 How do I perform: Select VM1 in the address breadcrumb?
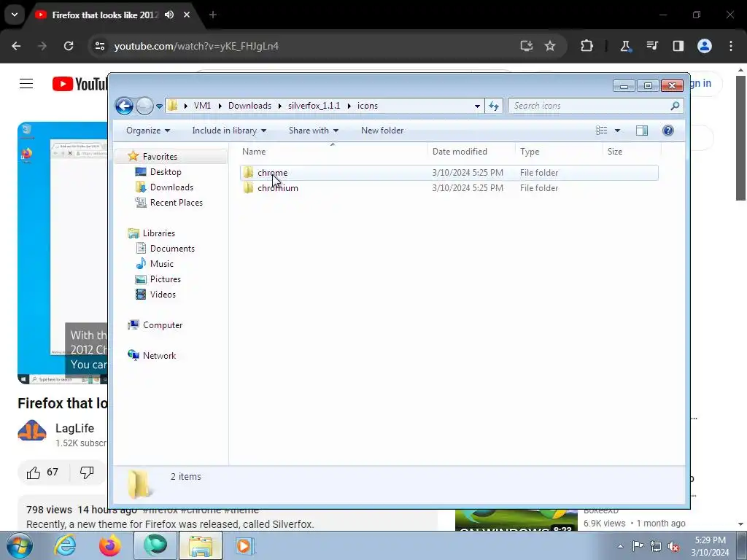202,106
